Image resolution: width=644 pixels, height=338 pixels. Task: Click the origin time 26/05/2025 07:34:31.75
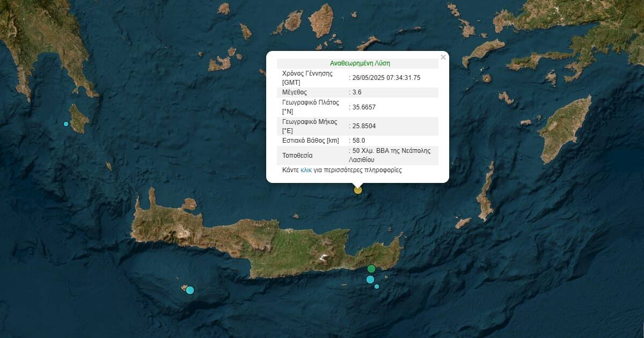(x=386, y=78)
